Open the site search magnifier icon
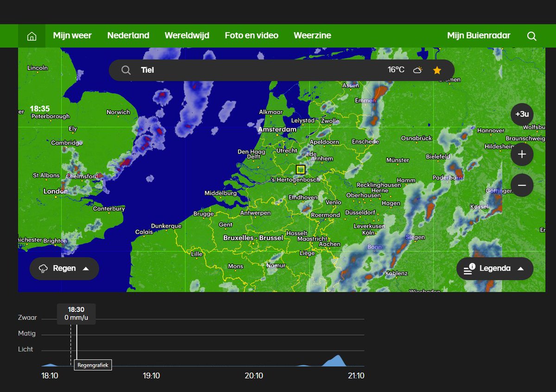Screen dimensions: 556x392 click(532, 36)
